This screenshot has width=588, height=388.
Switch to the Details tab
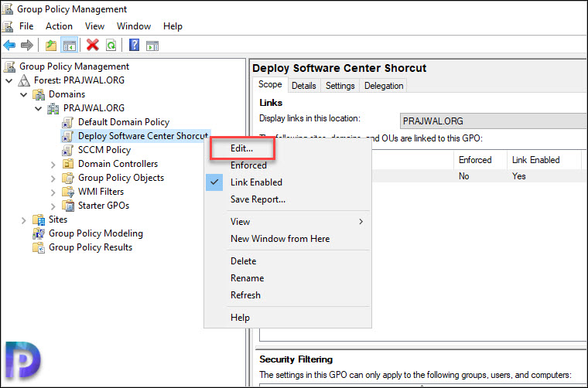point(304,86)
